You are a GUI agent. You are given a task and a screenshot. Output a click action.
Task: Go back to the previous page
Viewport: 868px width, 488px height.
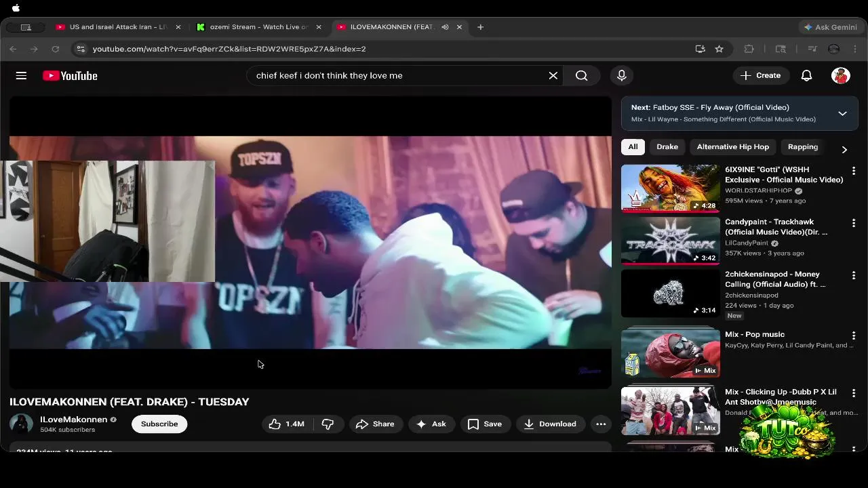(13, 49)
